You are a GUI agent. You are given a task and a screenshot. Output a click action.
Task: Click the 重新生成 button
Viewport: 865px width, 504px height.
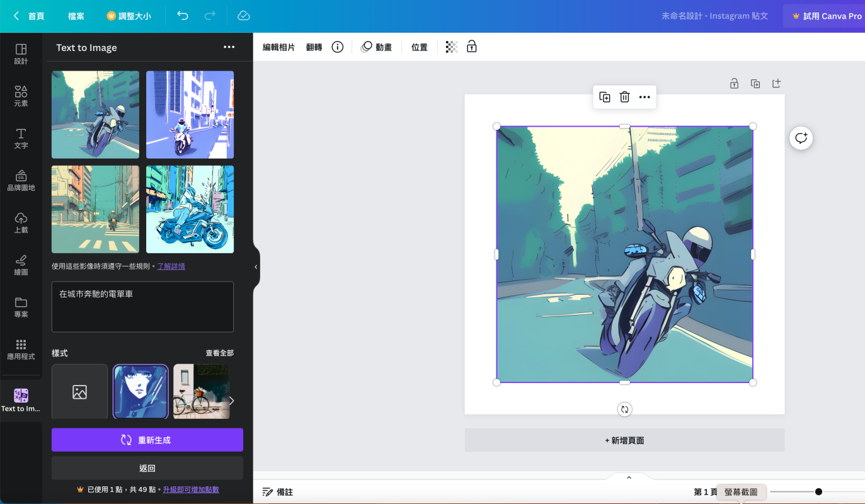tap(147, 440)
